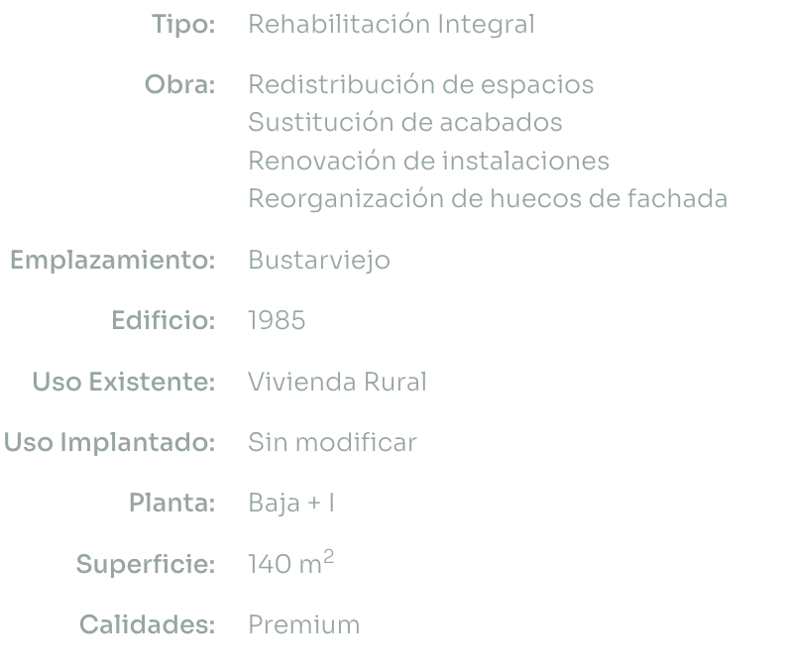
Task: Click the year '1985' value
Action: 277,321
